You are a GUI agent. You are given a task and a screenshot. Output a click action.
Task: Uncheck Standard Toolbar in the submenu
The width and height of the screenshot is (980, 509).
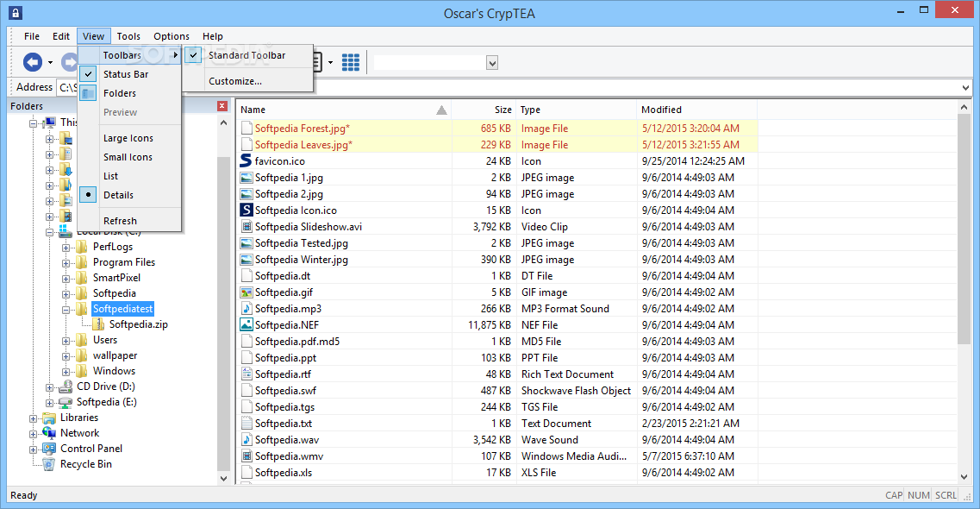click(x=247, y=55)
